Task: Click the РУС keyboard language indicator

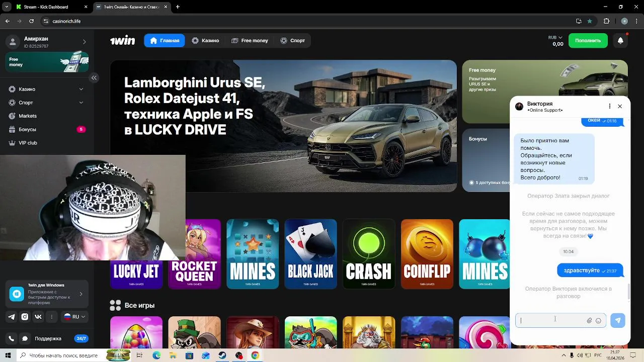Action: (x=598, y=355)
